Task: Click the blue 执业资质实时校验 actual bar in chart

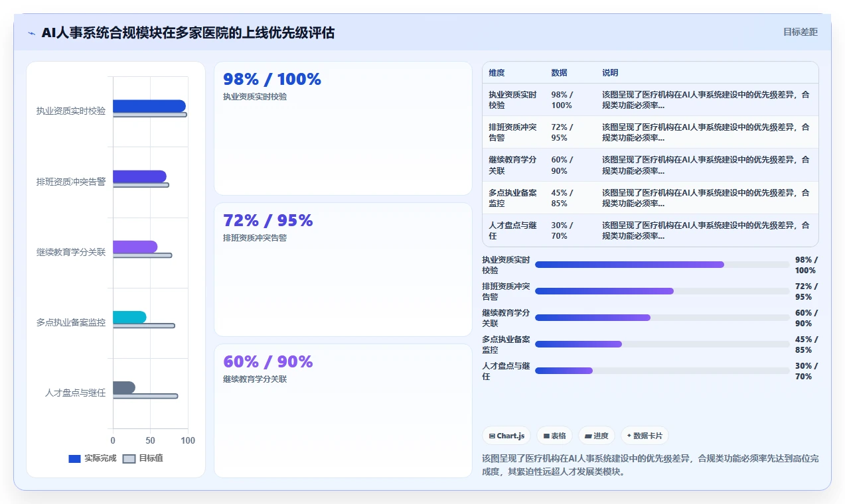Action: [x=149, y=106]
